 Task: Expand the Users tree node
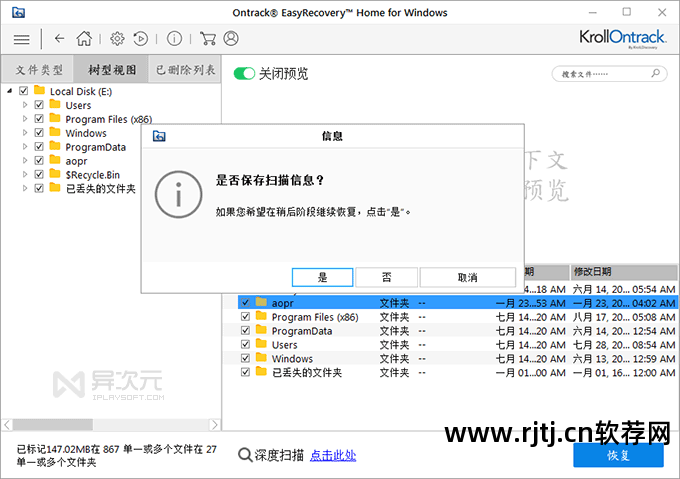pos(25,105)
